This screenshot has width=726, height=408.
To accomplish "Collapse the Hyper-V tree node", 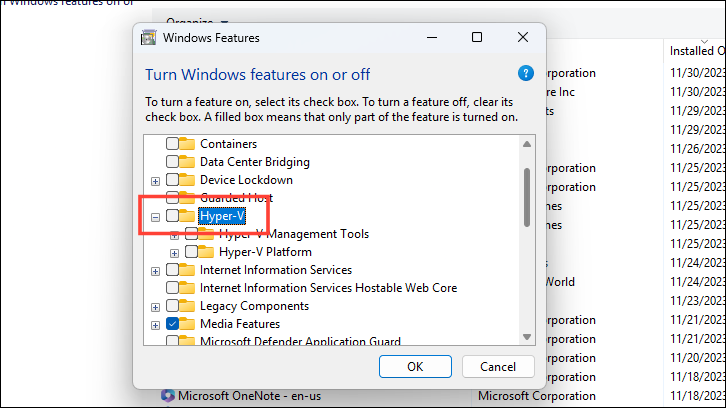I will [156, 217].
